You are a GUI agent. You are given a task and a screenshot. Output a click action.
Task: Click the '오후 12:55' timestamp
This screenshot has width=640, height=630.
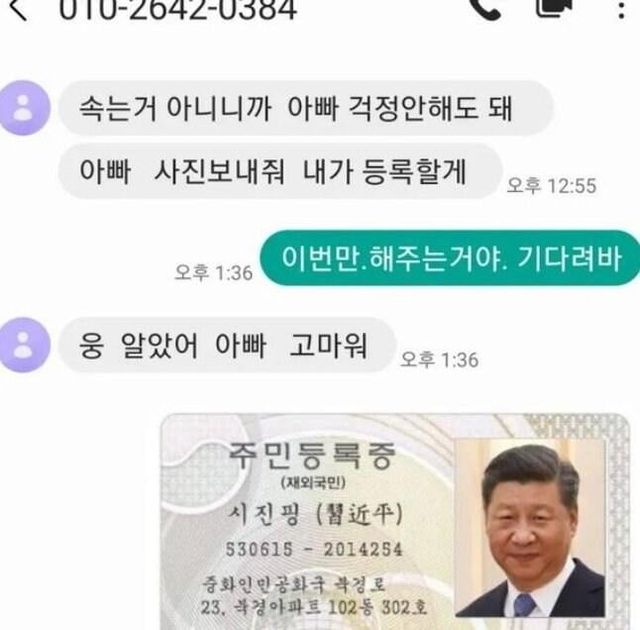[551, 186]
